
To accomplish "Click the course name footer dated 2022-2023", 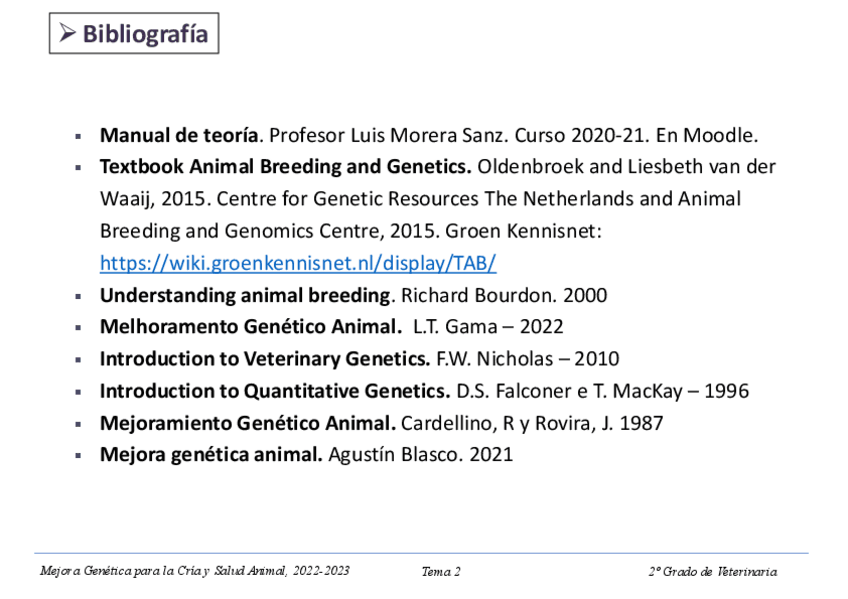I will 194,572.
